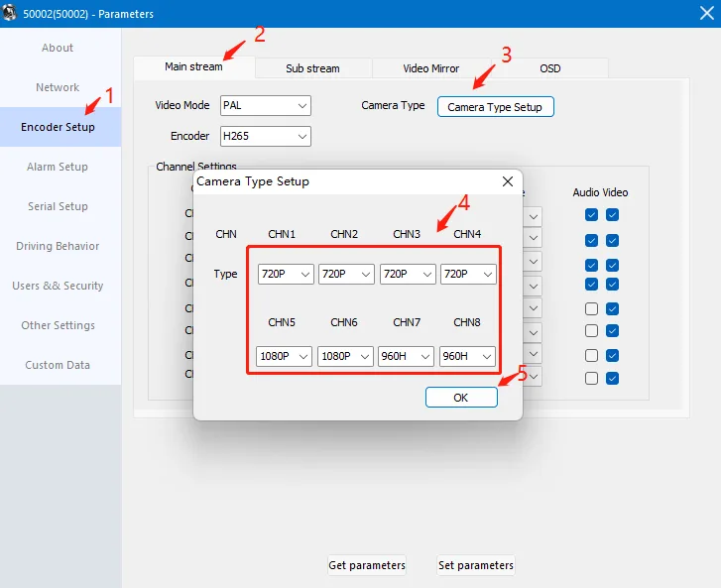Open Other Settings page
Image resolution: width=721 pixels, height=588 pixels.
click(x=58, y=325)
